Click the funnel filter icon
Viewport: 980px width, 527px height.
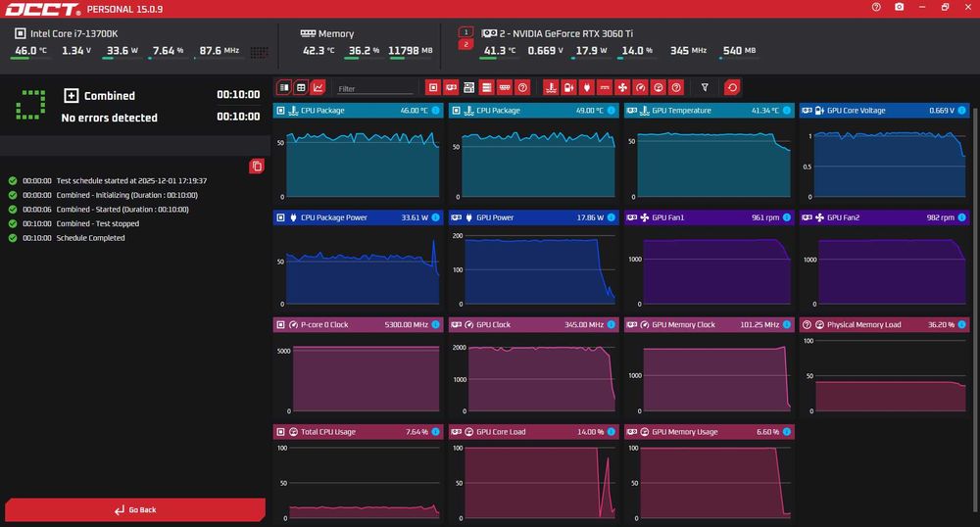point(705,88)
